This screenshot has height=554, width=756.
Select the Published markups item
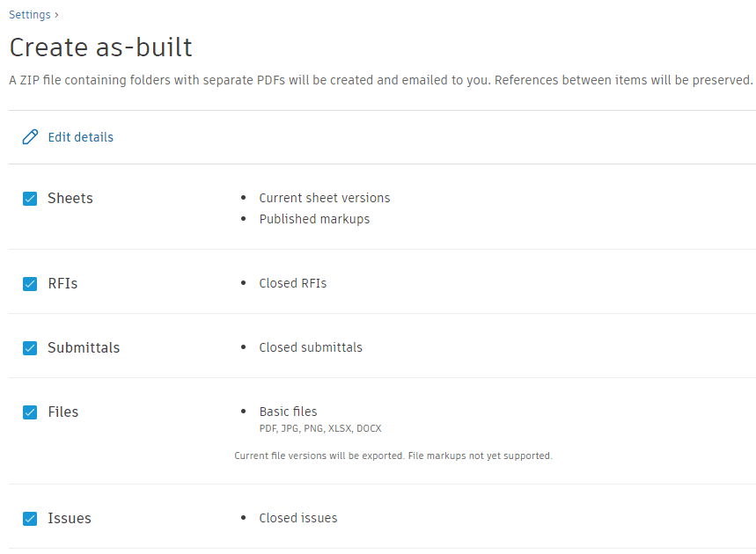pos(314,219)
